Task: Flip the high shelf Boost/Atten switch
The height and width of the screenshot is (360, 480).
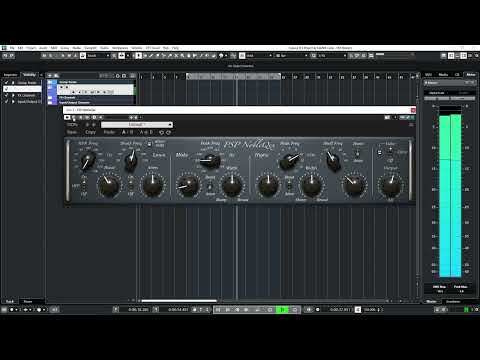Action: click(x=358, y=154)
